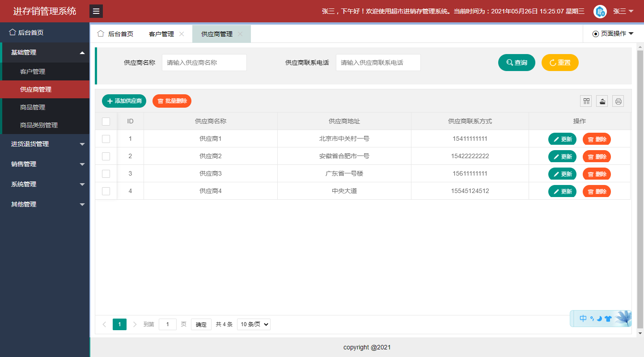Click the vertical scrollbar down arrow
Viewport: 644px width, 357px height.
click(x=640, y=333)
